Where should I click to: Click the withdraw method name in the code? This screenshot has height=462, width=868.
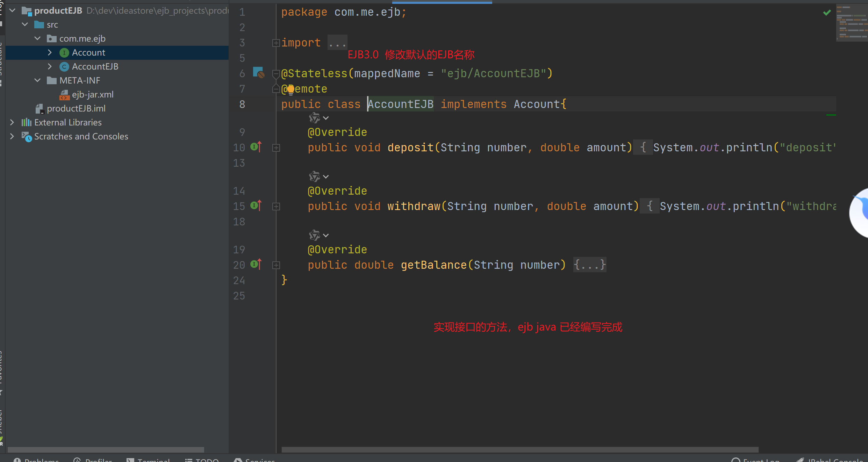[414, 206]
